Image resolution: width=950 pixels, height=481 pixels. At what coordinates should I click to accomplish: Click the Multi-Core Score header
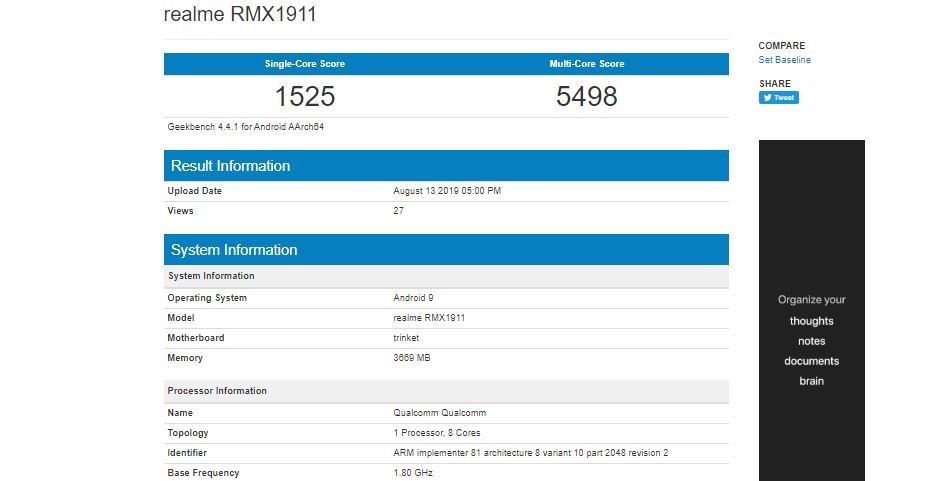click(x=586, y=64)
